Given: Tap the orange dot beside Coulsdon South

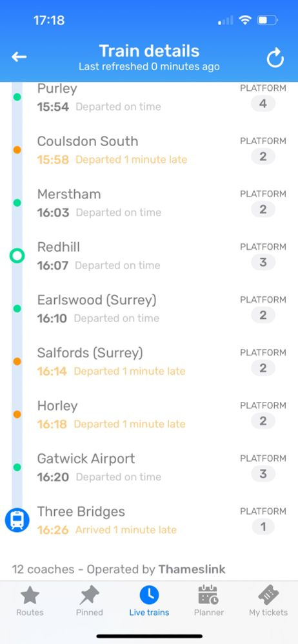Looking at the screenshot, I should [x=17, y=150].
